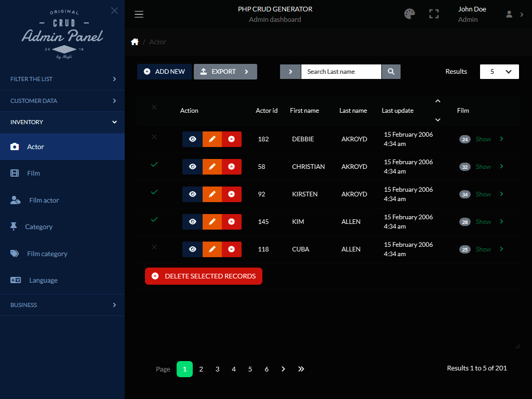Open Film actor from the sidebar
This screenshot has height=399, width=532.
[x=44, y=200]
